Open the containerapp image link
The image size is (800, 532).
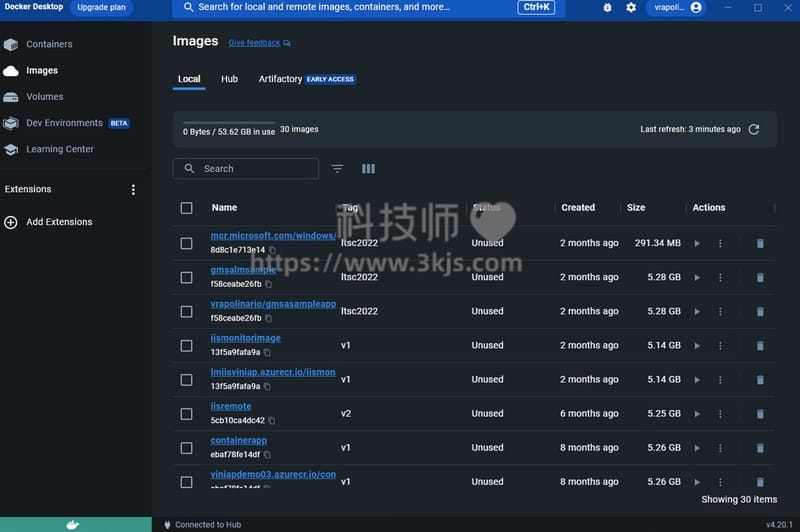[x=238, y=440]
